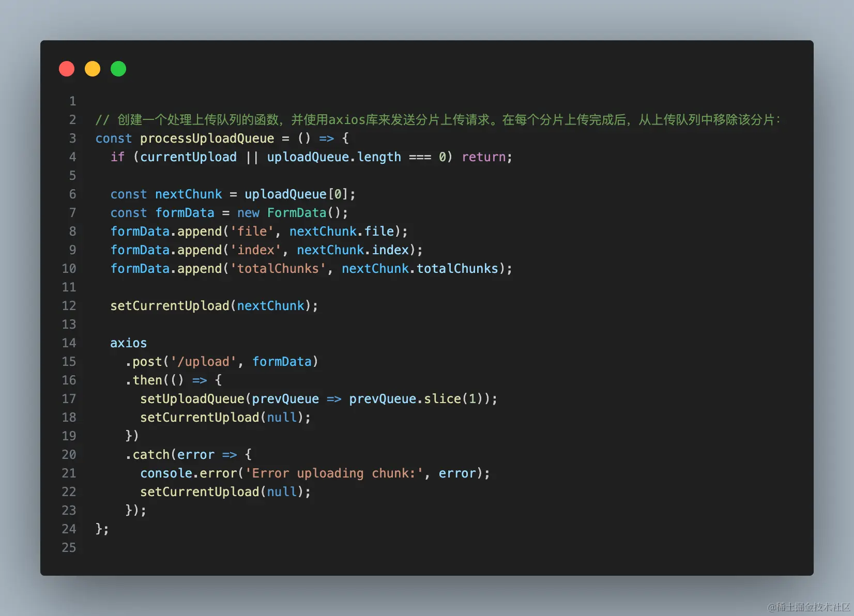The width and height of the screenshot is (854, 616).
Task: Click the '/upload' URL string
Action: tap(203, 362)
